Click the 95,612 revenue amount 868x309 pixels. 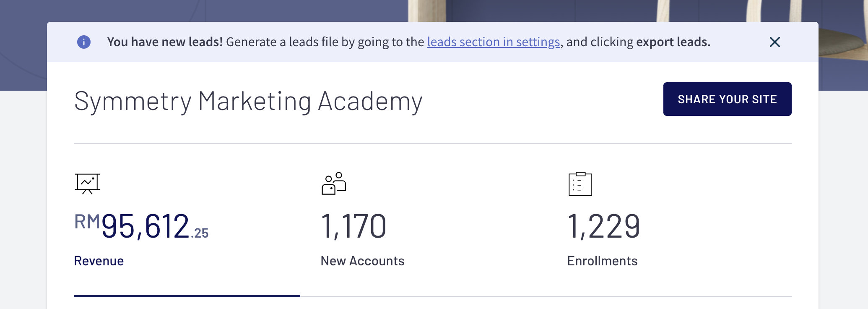point(145,227)
